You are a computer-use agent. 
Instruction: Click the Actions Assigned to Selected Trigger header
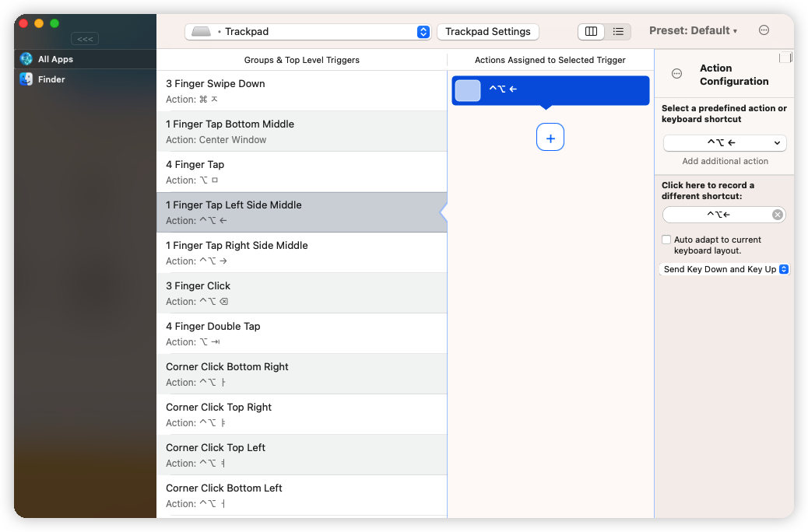coord(550,60)
